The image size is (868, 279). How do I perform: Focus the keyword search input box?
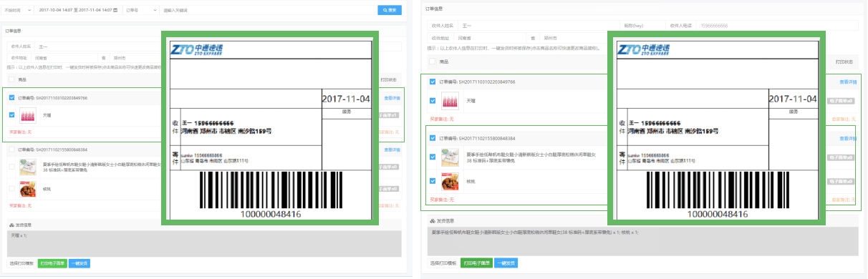tap(269, 10)
